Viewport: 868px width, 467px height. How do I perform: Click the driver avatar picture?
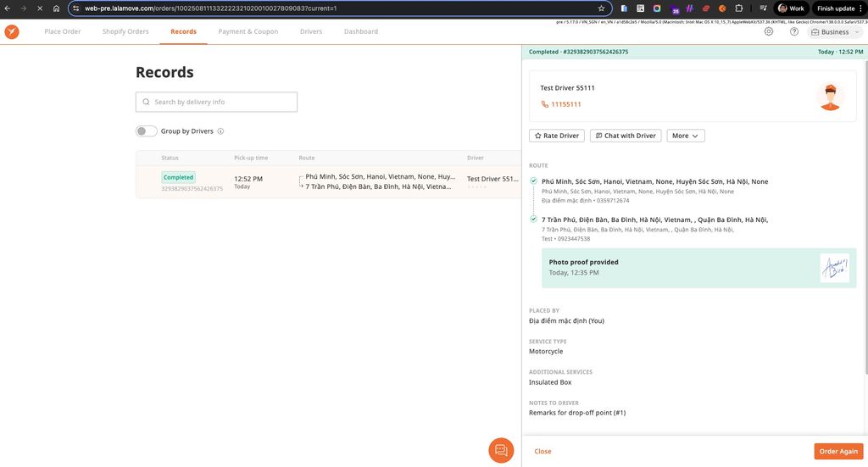point(829,97)
